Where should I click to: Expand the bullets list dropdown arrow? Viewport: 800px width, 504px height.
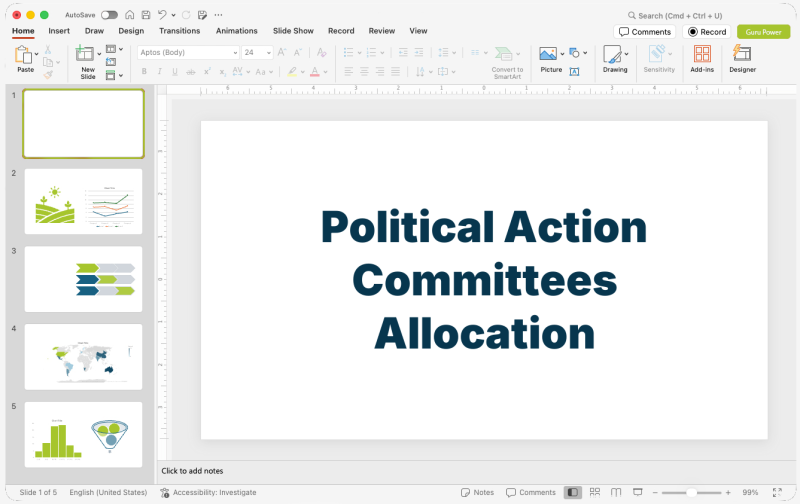pos(359,53)
